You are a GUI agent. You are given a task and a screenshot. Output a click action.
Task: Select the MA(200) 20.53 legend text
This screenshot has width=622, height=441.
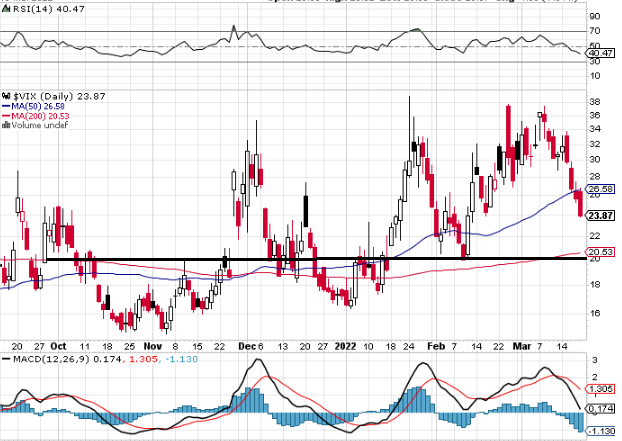pos(40,116)
